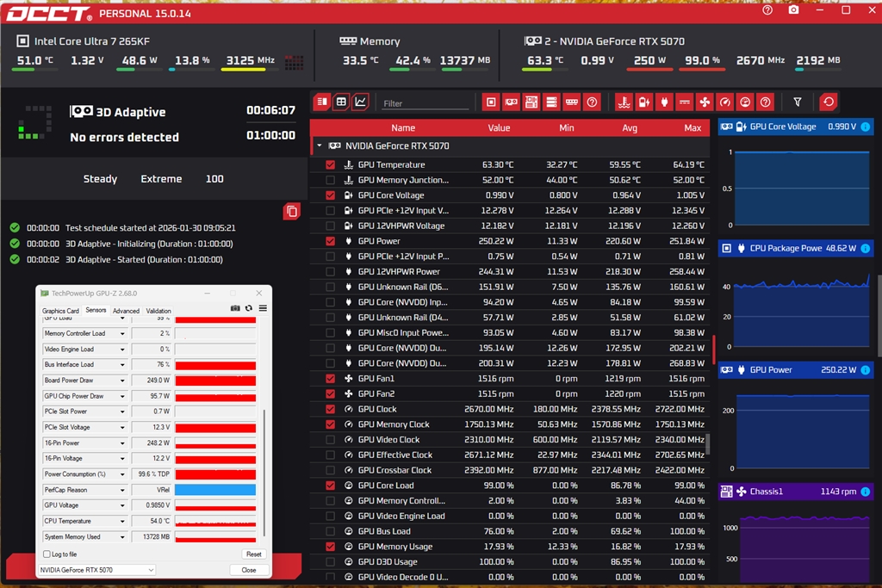Viewport: 882px width, 588px height.
Task: Open the GPU selector combo box in GPU-Z
Action: point(96,570)
